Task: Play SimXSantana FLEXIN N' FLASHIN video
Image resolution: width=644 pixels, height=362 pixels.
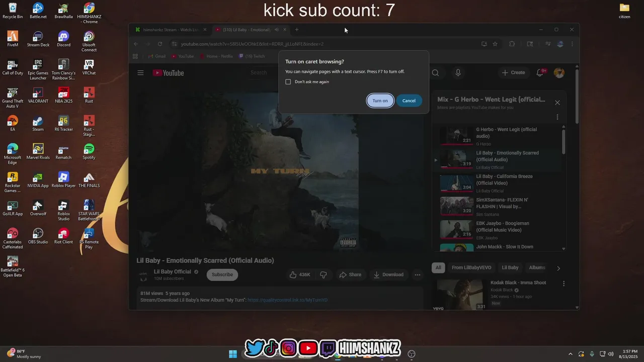Action: pyautogui.click(x=498, y=206)
